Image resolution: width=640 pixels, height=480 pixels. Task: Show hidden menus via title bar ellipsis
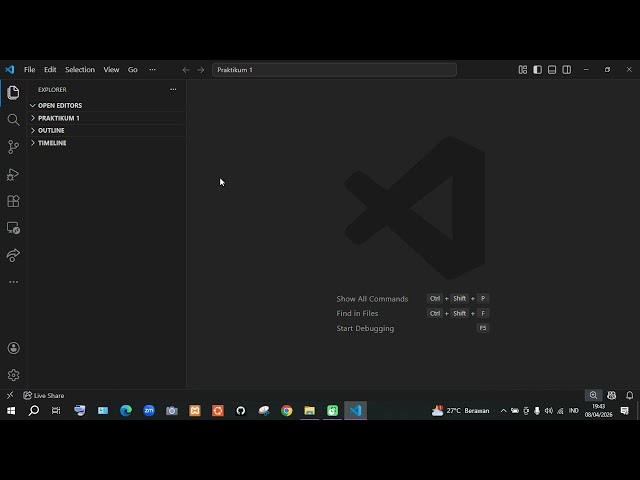click(x=152, y=70)
